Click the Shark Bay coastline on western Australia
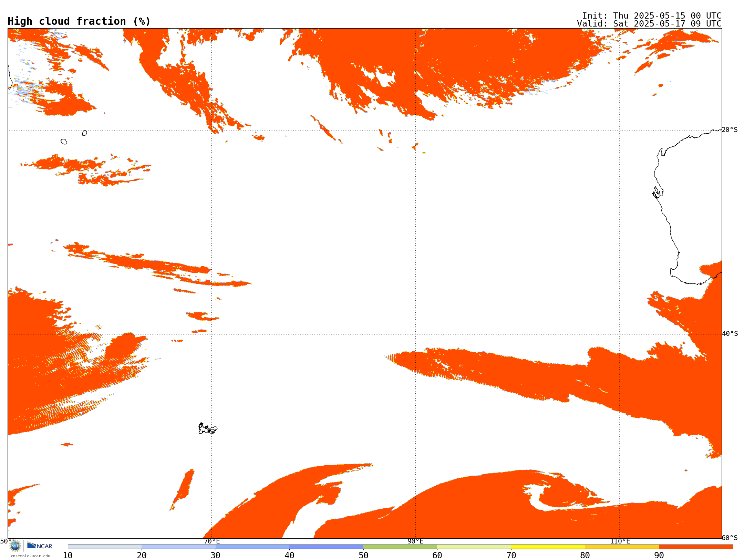 tap(658, 192)
